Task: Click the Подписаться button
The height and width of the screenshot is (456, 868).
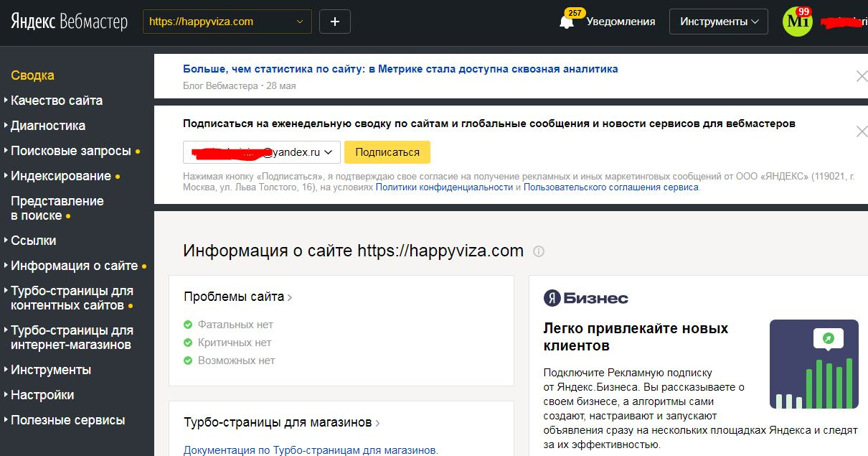Action: 387,152
